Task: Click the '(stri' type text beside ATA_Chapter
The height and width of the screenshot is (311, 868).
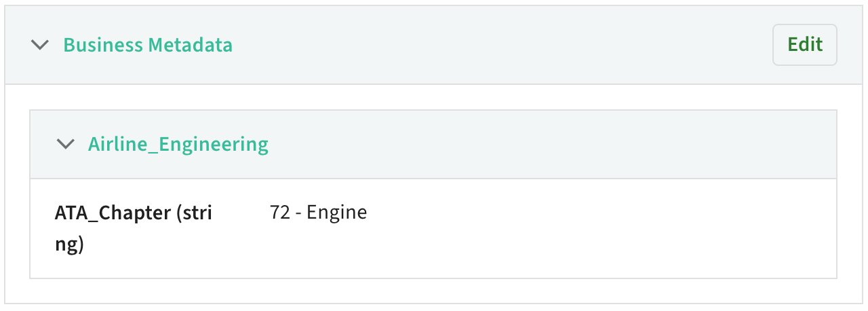Action: click(194, 213)
